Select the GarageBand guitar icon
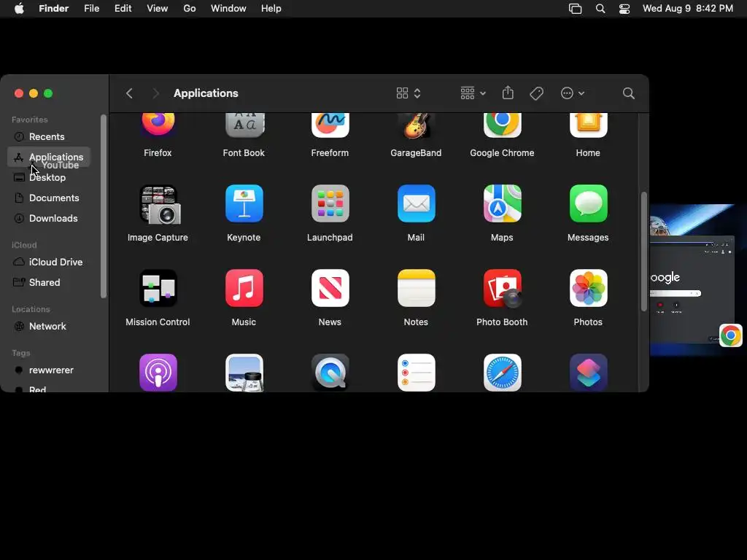The height and width of the screenshot is (560, 747). pos(416,125)
